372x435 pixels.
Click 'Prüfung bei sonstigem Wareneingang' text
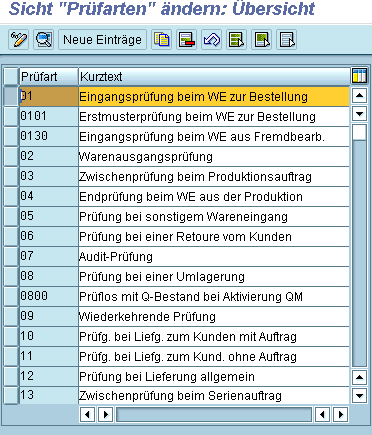pyautogui.click(x=183, y=217)
